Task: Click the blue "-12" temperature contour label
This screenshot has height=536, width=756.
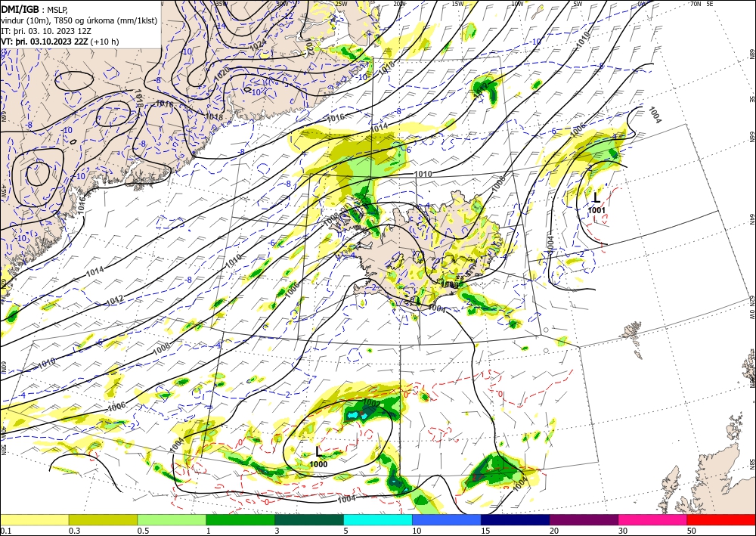Action: [x=288, y=16]
